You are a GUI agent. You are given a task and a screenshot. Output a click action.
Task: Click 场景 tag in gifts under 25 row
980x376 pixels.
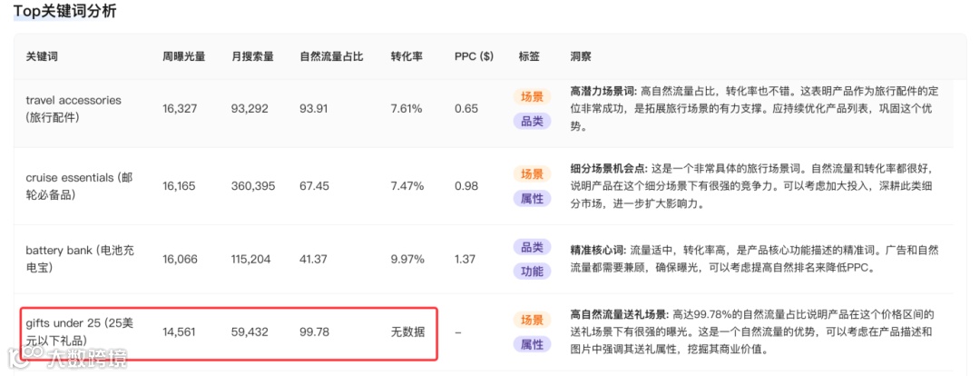pos(533,320)
